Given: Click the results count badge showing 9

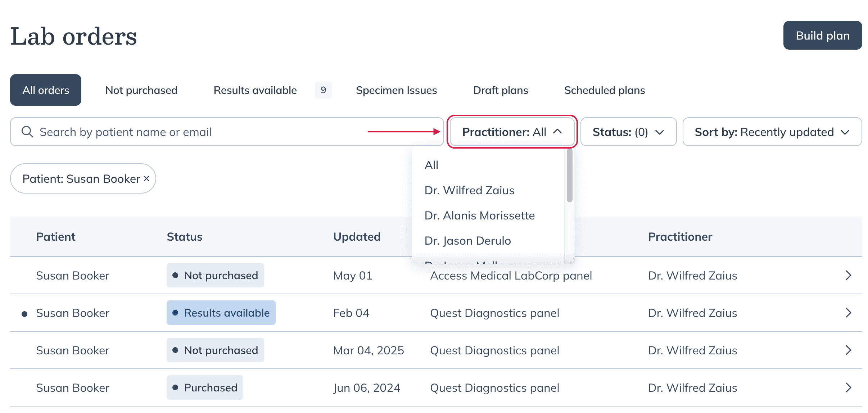Looking at the screenshot, I should [323, 90].
